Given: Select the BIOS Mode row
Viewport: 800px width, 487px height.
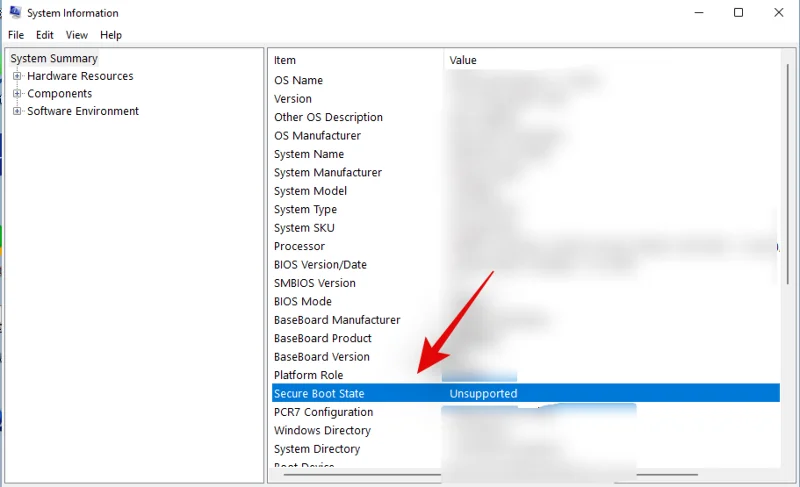Looking at the screenshot, I should pyautogui.click(x=526, y=301).
